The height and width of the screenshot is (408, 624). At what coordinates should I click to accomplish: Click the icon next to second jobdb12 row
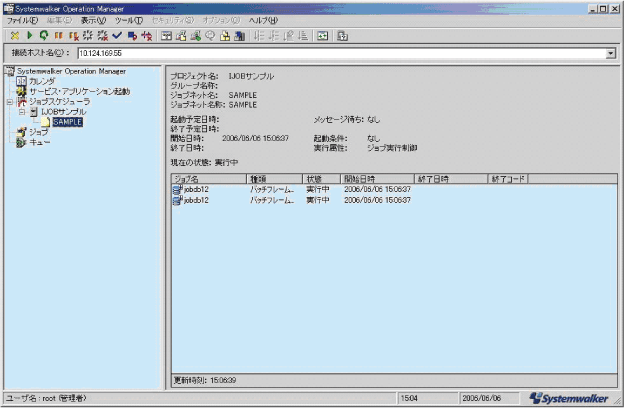pos(177,200)
